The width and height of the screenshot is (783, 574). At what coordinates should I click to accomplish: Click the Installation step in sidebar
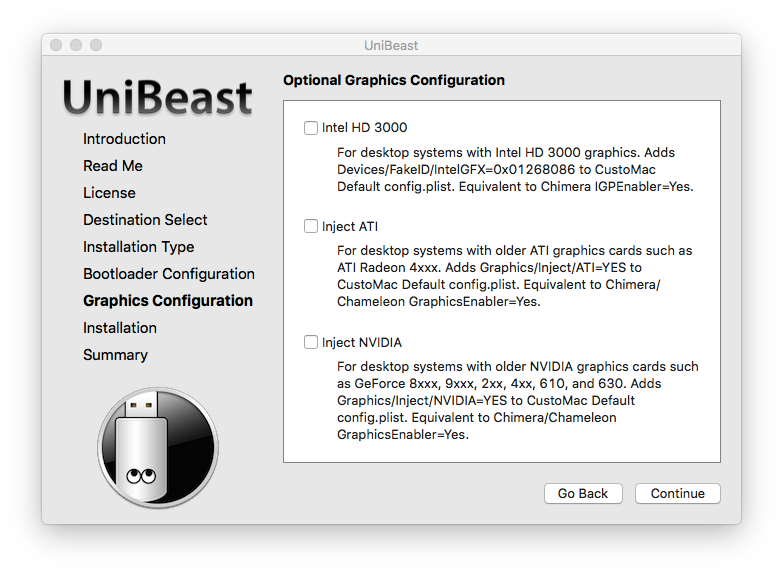(x=120, y=328)
